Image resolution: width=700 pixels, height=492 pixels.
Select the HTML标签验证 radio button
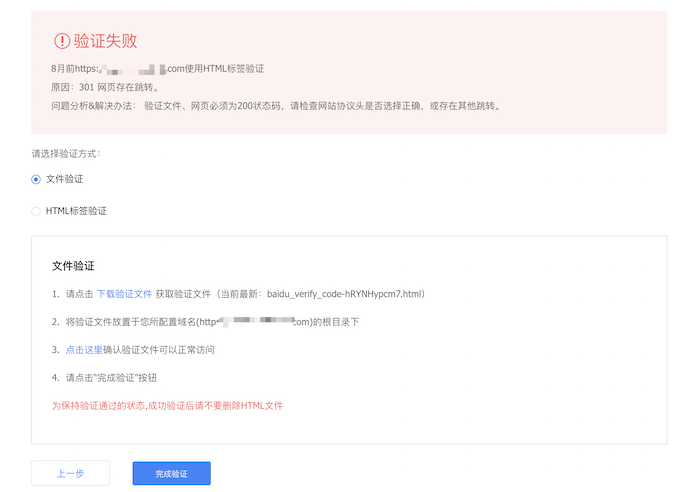(36, 211)
